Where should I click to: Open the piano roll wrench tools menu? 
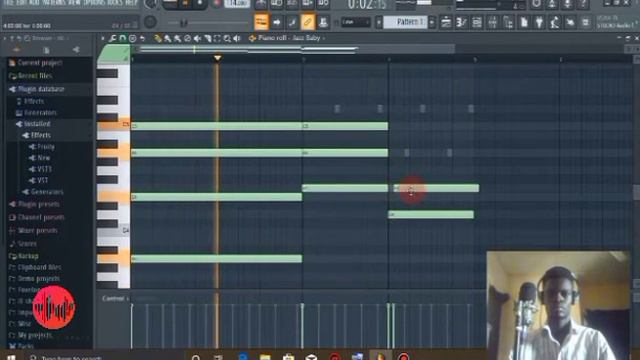(x=112, y=38)
